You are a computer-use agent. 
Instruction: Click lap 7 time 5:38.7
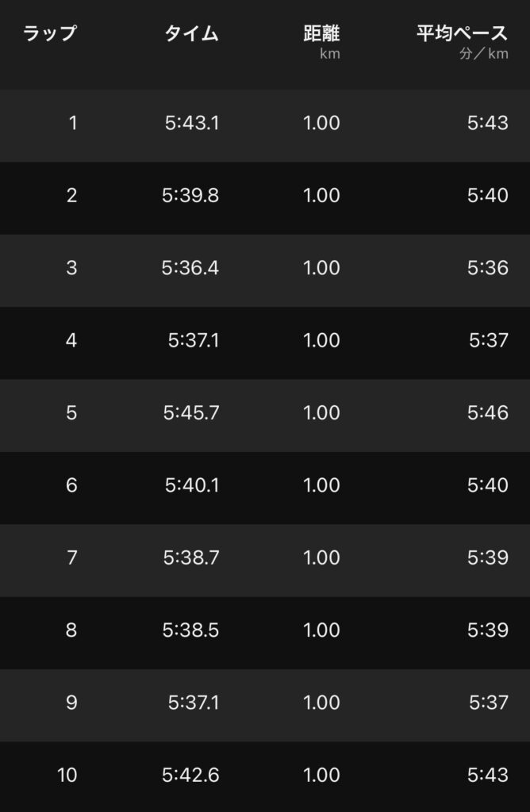pos(191,557)
